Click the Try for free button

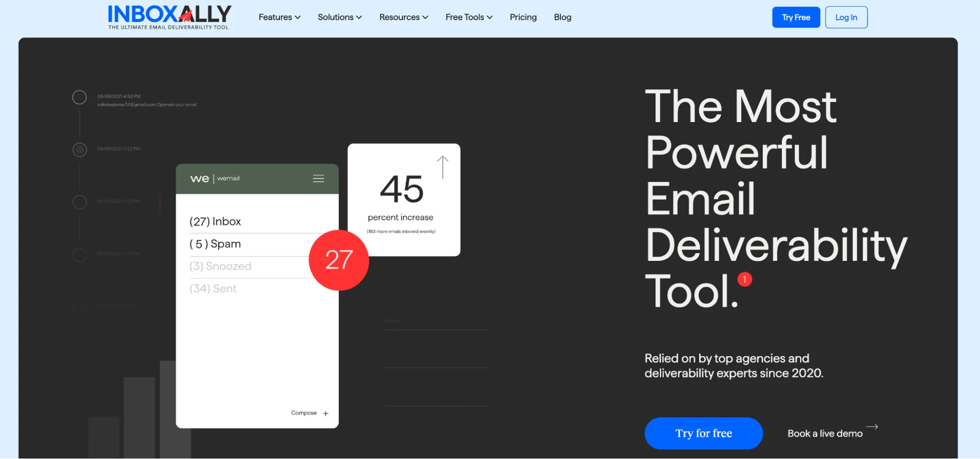(704, 433)
